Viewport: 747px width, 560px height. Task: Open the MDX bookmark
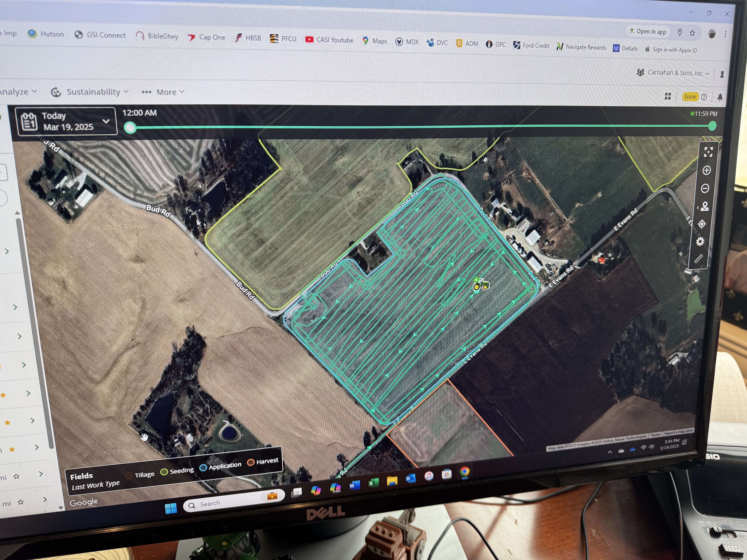point(407,42)
